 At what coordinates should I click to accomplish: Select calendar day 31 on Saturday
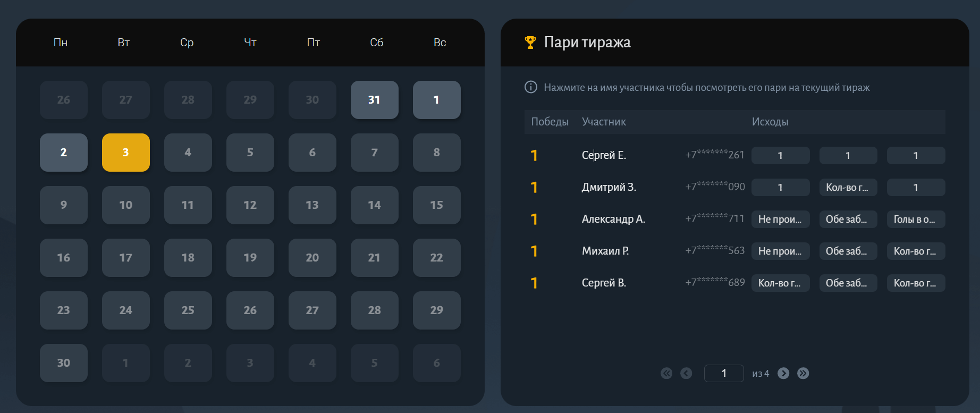(375, 100)
